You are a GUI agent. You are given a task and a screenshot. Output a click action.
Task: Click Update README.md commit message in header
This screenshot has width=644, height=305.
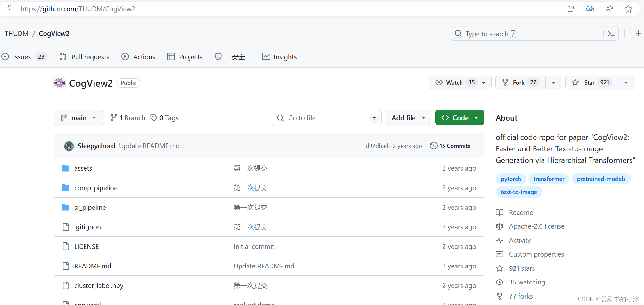149,146
